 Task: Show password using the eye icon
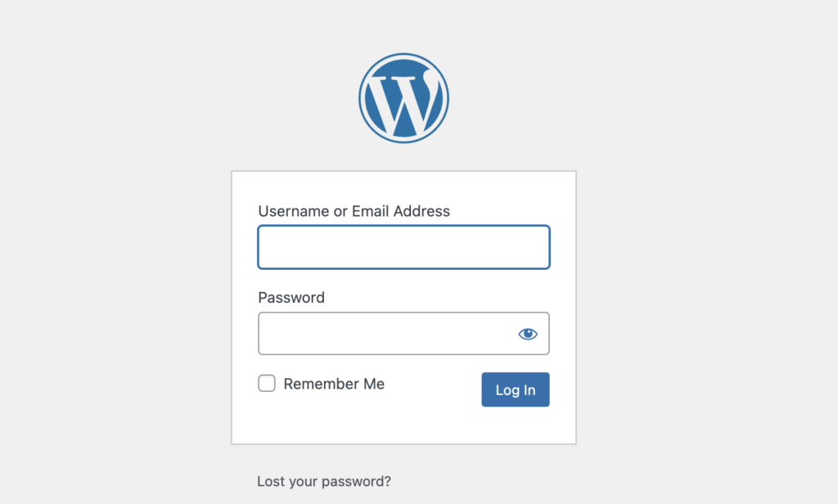point(528,334)
